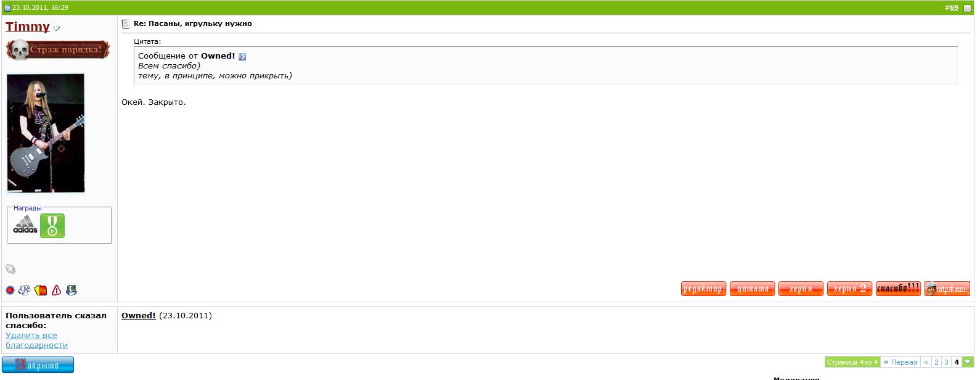Image resolution: width=980 pixels, height=380 pixels.
Task: Click the computer IP icon
Action: coord(71,290)
